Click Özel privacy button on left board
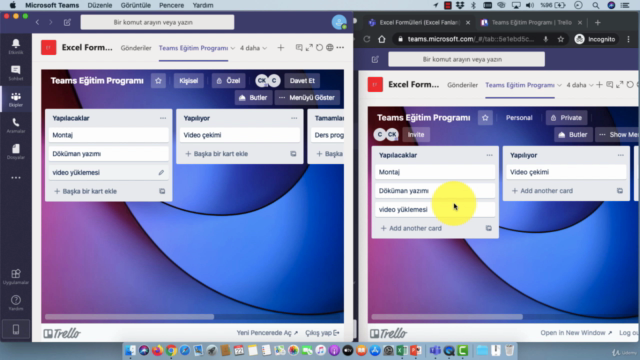Screen dimensions: 640x360 click(228, 81)
